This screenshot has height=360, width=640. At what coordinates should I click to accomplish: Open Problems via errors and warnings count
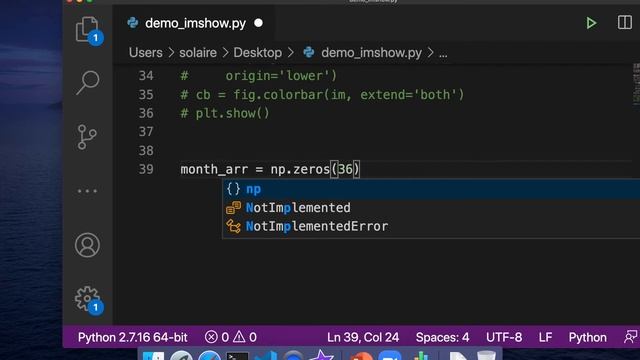[x=231, y=337]
